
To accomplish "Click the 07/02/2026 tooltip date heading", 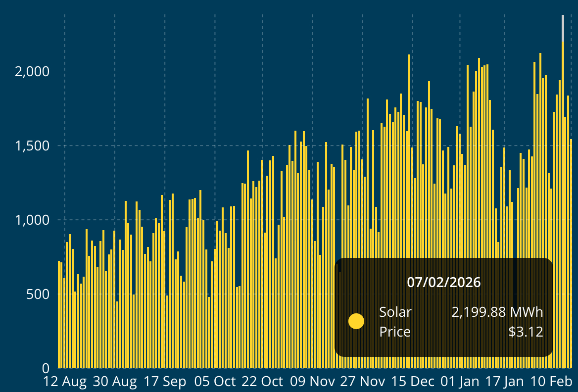I will [443, 283].
